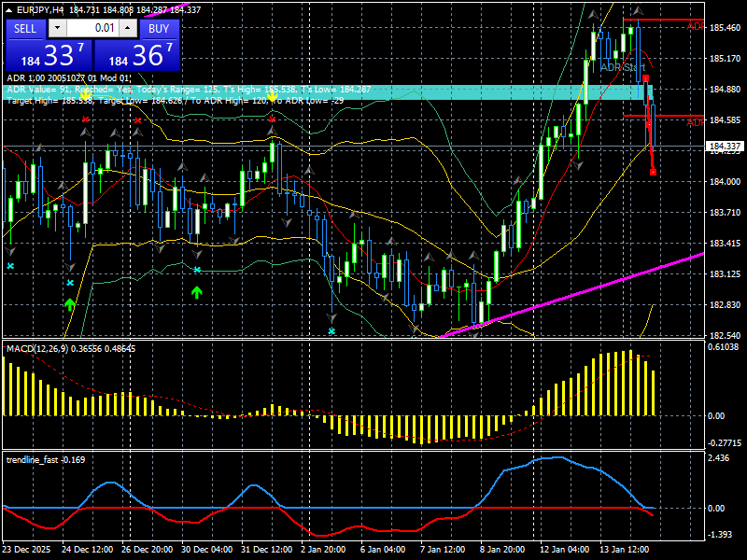Click the ADR Start label
The image size is (747, 560).
pyautogui.click(x=623, y=67)
